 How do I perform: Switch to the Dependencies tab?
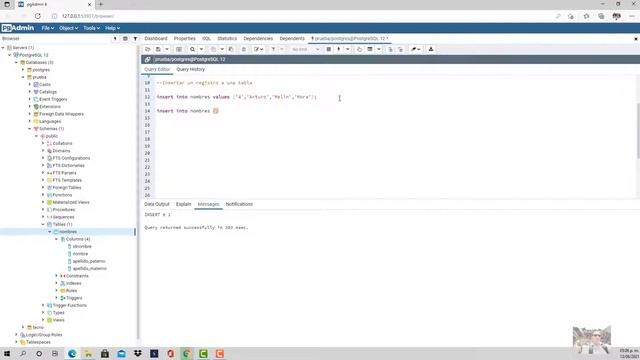(x=258, y=38)
